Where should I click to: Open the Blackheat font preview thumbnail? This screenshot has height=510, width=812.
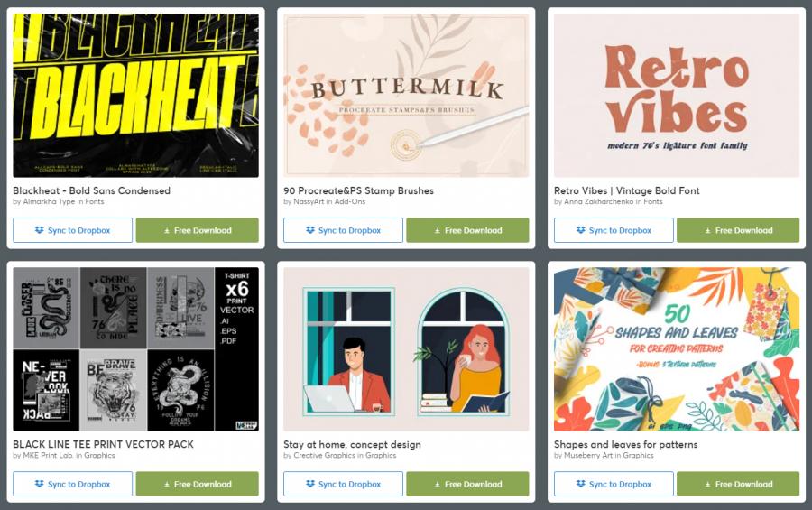click(x=135, y=96)
